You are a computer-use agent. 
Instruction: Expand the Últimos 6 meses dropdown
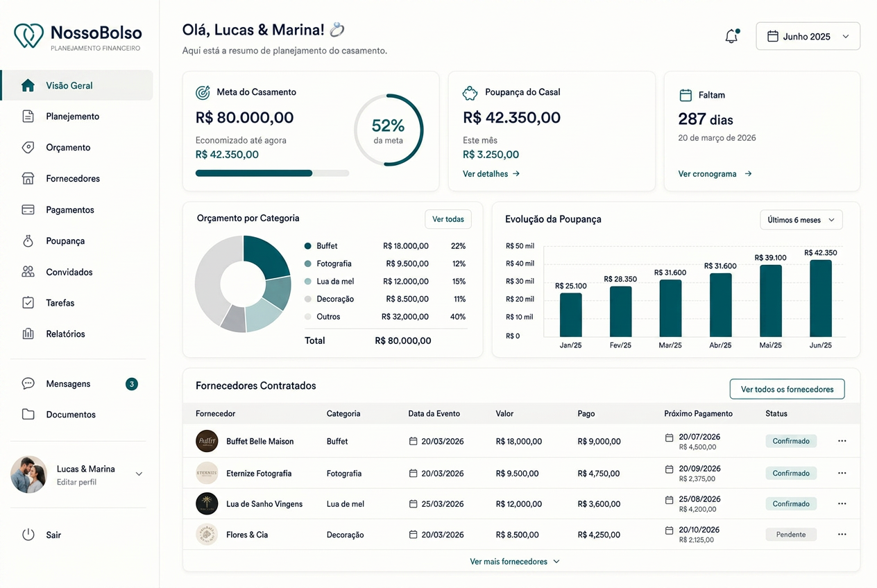[x=801, y=220]
